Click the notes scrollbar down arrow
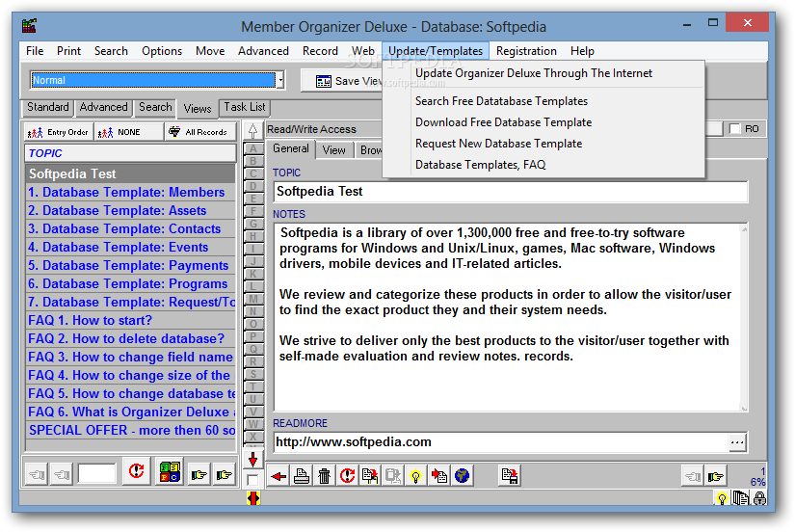 (x=744, y=408)
